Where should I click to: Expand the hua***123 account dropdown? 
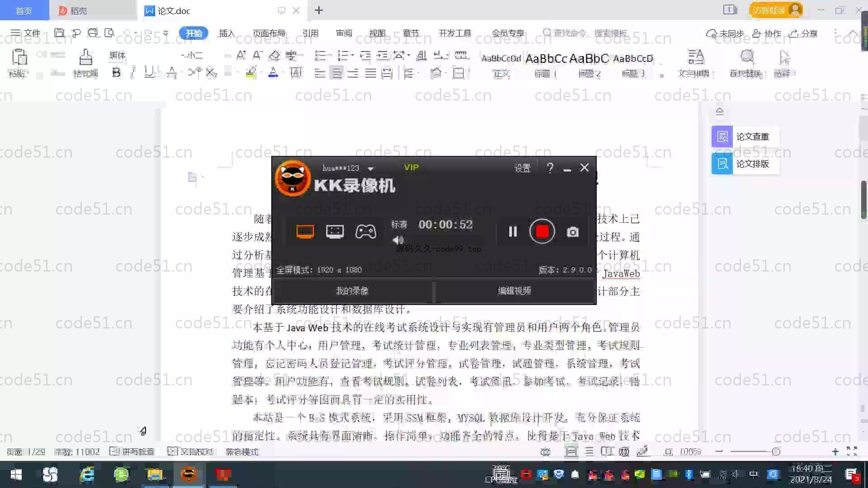click(371, 169)
